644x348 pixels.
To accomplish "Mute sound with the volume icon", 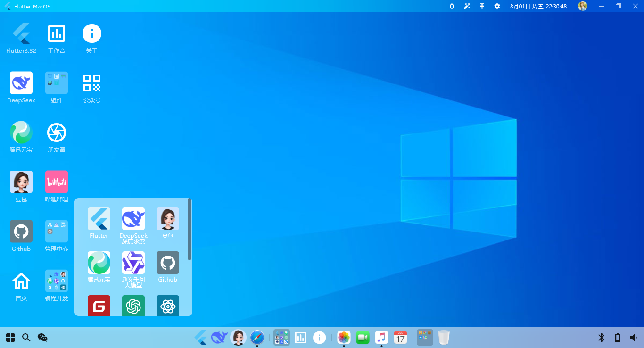I will click(x=633, y=338).
